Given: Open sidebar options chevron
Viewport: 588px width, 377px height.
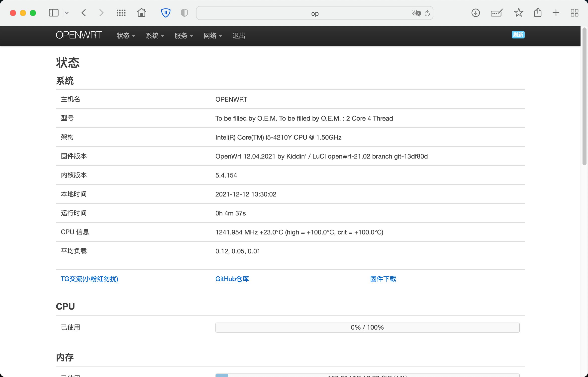Looking at the screenshot, I should point(67,13).
